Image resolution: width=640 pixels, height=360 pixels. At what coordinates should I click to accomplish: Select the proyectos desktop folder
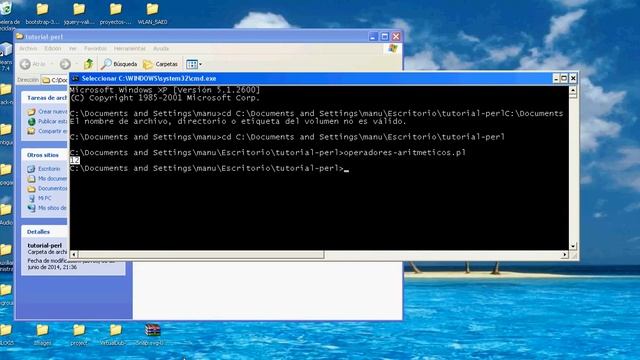(116, 13)
